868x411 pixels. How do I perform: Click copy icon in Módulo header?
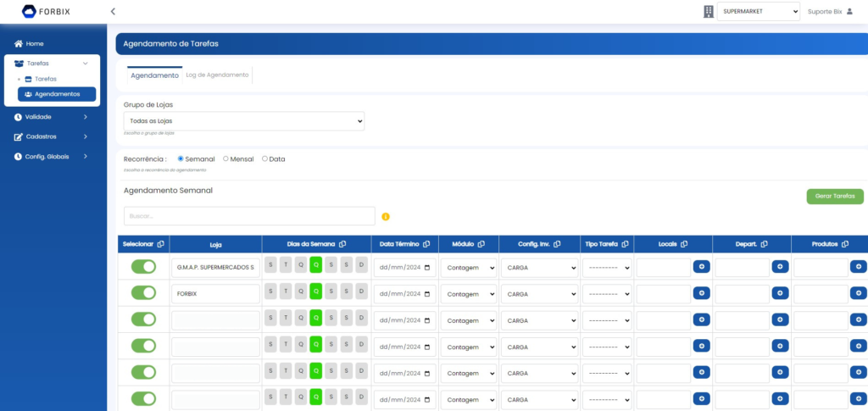click(x=481, y=244)
